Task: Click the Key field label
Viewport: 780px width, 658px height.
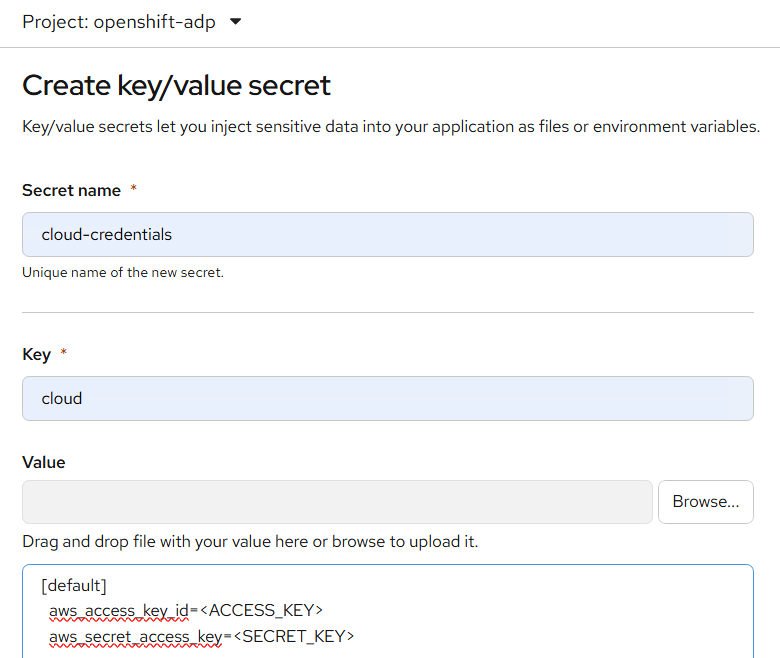Action: [36, 354]
